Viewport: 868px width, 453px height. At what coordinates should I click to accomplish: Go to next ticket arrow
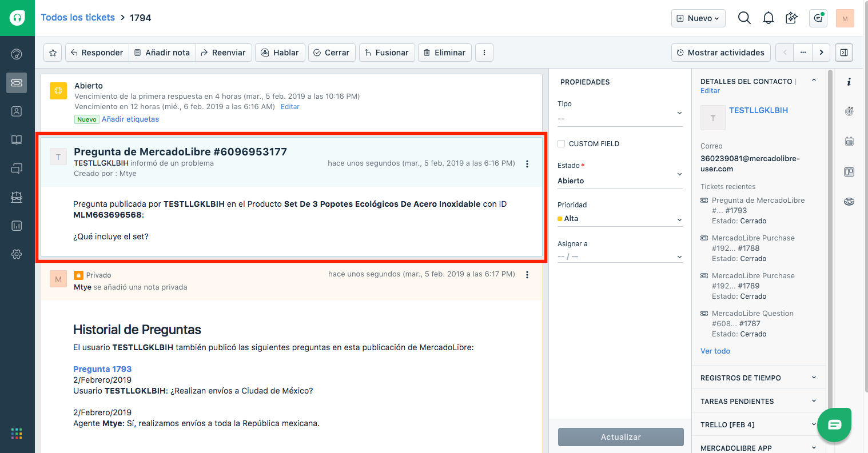pyautogui.click(x=821, y=53)
